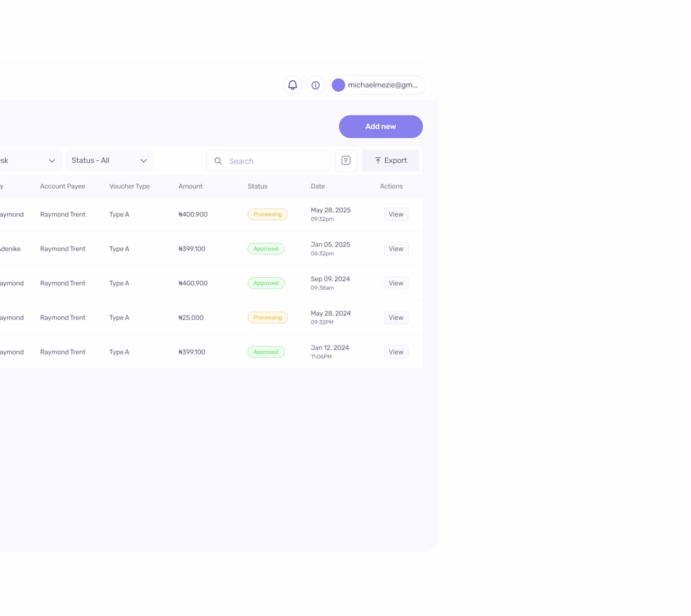Click Type A in the Sep 09, 2024 row

tap(119, 283)
